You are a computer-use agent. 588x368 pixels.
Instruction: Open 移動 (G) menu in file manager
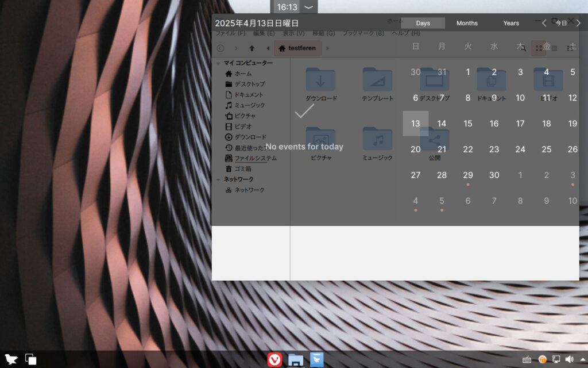coord(323,33)
